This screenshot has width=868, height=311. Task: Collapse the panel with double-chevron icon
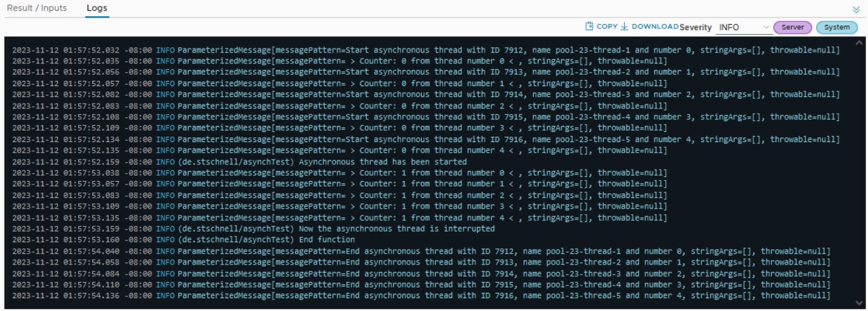tap(856, 9)
